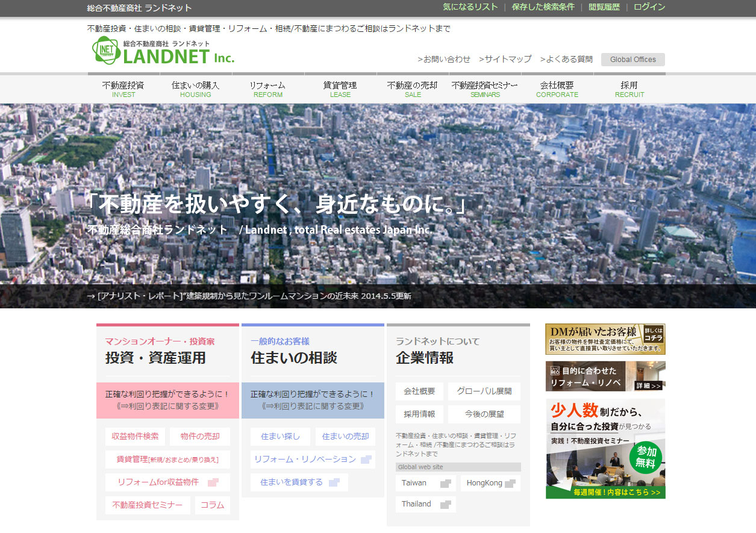Image resolution: width=756 pixels, height=533 pixels.
Task: Click the グローバル展開 button
Action: pos(484,391)
